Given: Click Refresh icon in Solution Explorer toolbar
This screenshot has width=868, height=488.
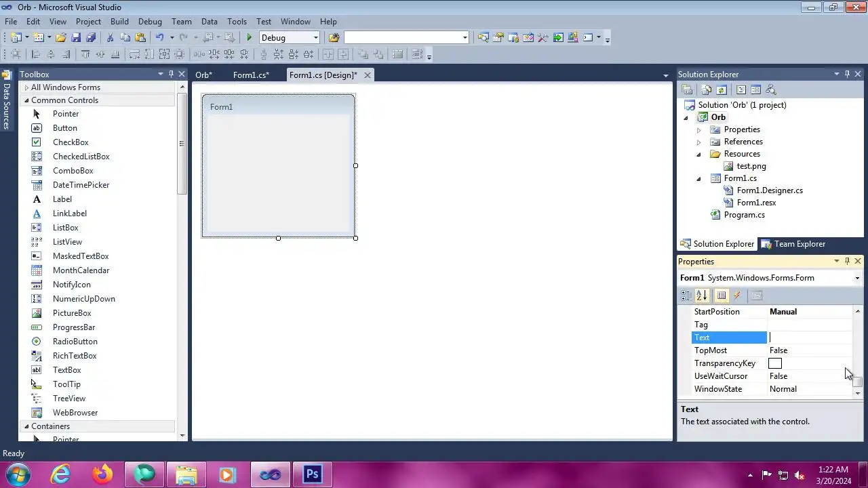Looking at the screenshot, I should pyautogui.click(x=722, y=89).
